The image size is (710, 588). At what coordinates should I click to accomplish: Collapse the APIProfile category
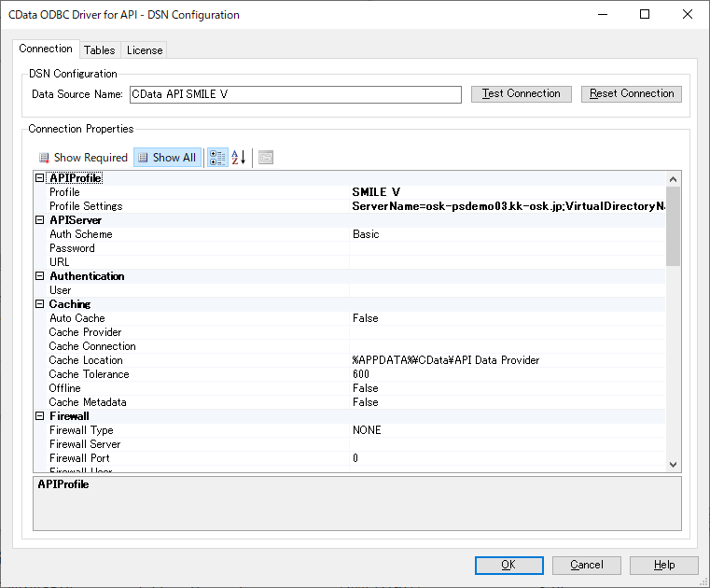point(40,178)
